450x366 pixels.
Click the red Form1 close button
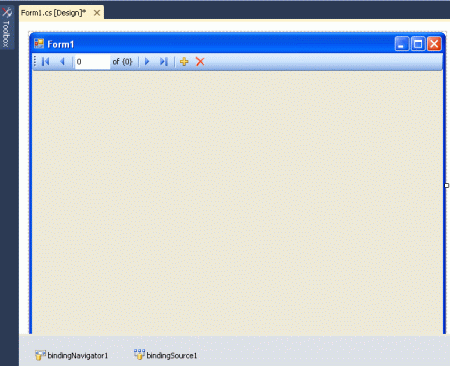[434, 44]
